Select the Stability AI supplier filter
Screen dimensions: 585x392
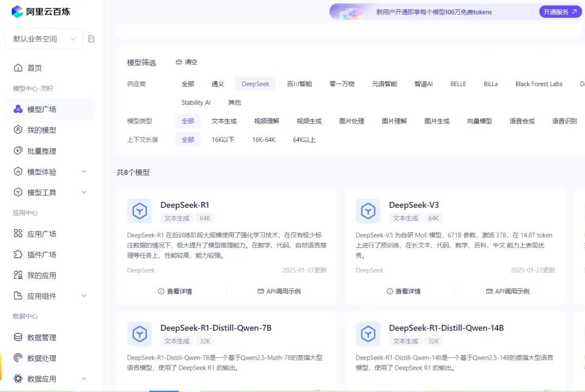coord(196,102)
